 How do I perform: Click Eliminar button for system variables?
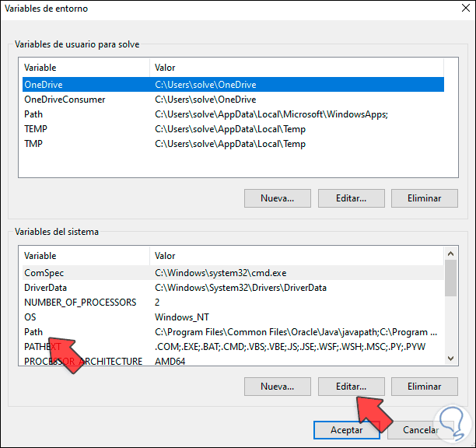point(424,387)
